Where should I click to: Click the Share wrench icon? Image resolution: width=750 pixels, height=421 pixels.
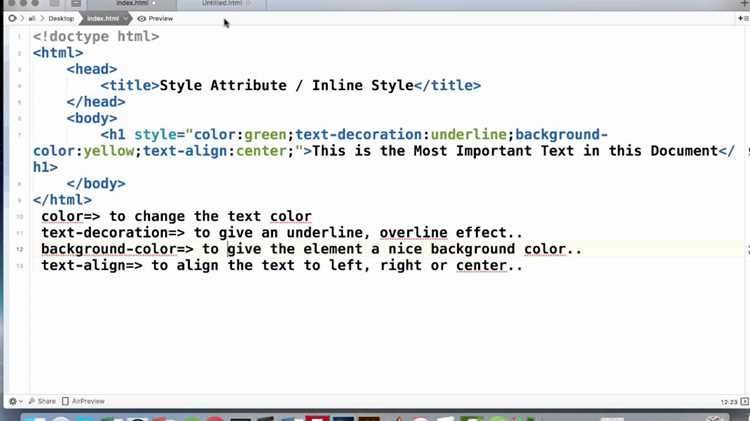[x=32, y=401]
